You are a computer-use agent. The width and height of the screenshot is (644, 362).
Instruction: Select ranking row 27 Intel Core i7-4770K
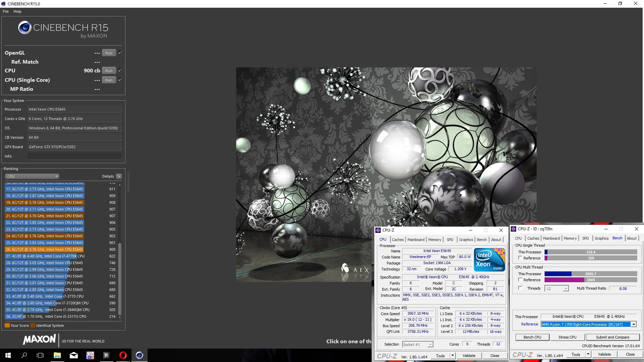pos(60,256)
